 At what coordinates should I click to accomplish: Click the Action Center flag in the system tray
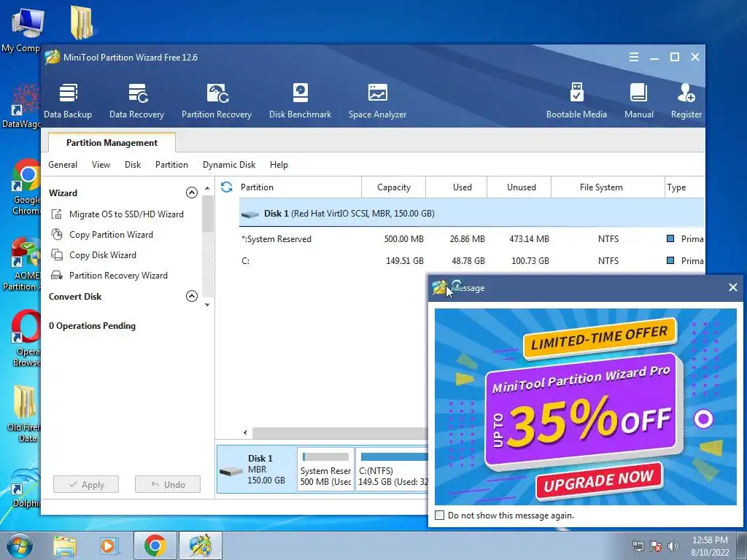coord(656,545)
